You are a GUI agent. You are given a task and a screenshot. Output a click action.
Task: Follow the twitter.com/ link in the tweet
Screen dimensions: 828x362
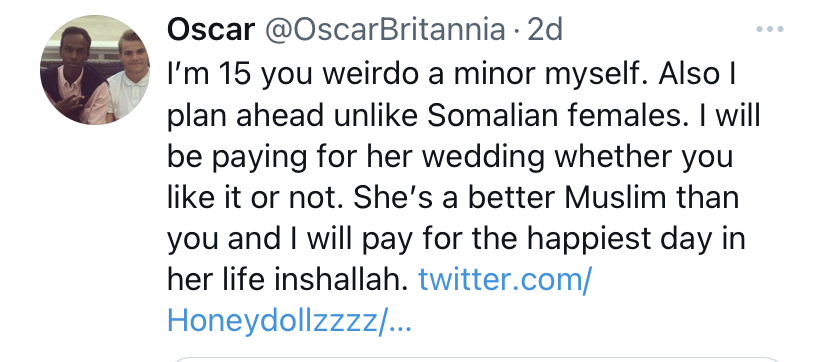505,279
